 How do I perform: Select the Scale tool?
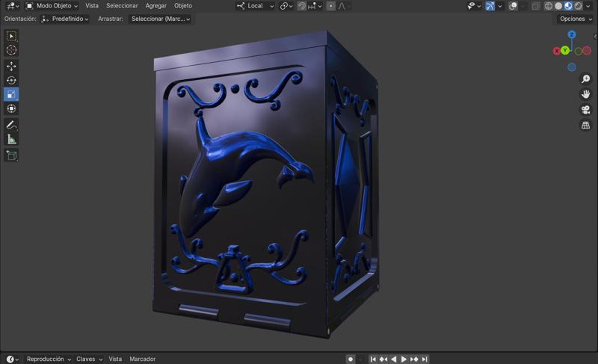tap(11, 94)
